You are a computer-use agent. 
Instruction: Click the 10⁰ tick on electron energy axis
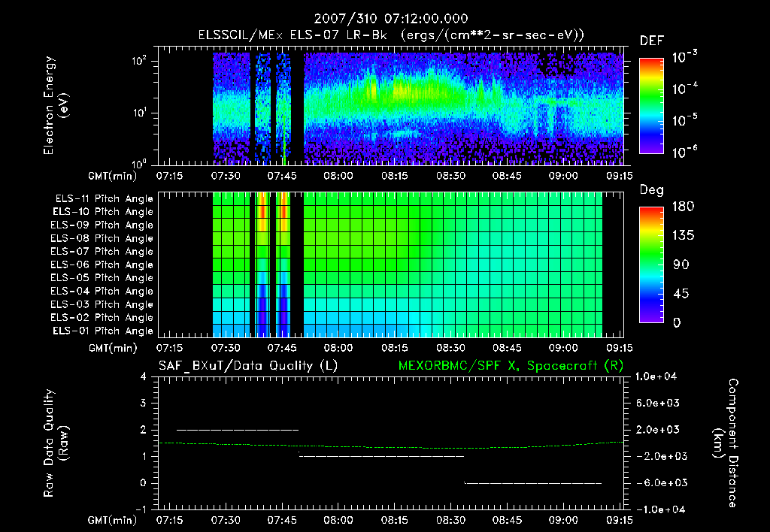click(x=139, y=163)
